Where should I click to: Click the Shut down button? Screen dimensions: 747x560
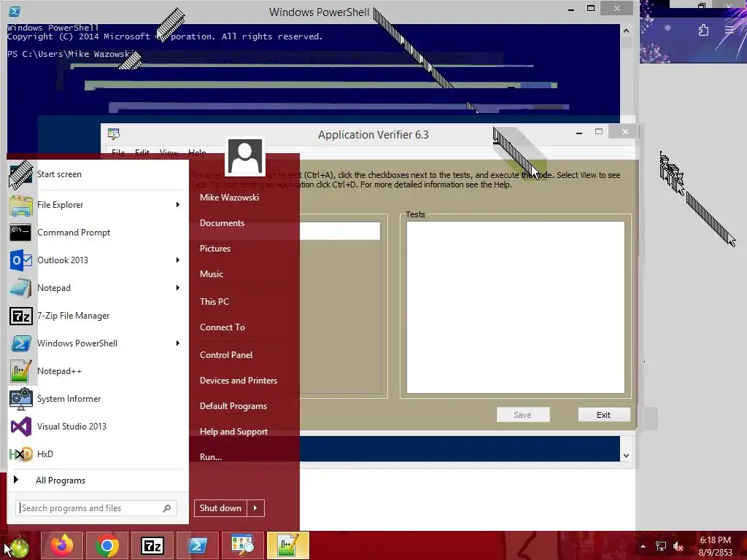pos(220,508)
